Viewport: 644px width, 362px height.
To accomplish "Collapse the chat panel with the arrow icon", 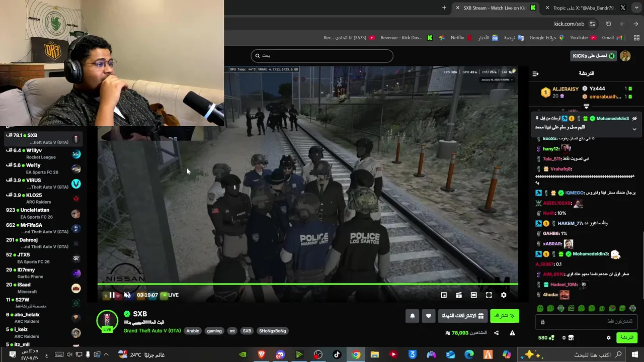I will 535,74.
